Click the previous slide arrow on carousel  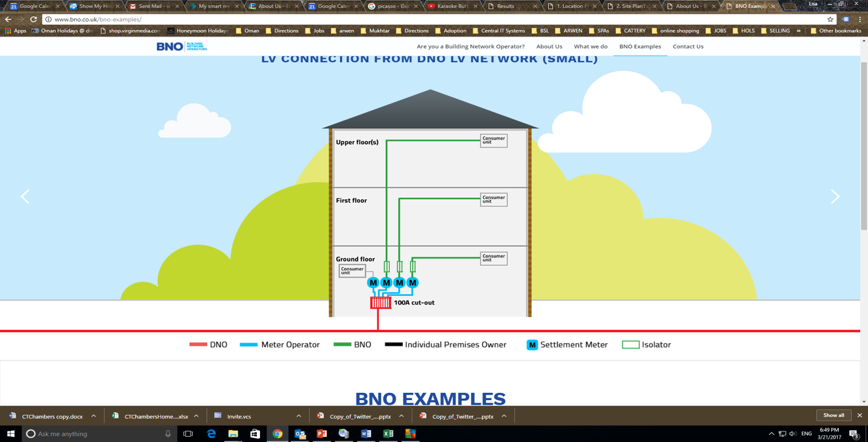point(25,196)
